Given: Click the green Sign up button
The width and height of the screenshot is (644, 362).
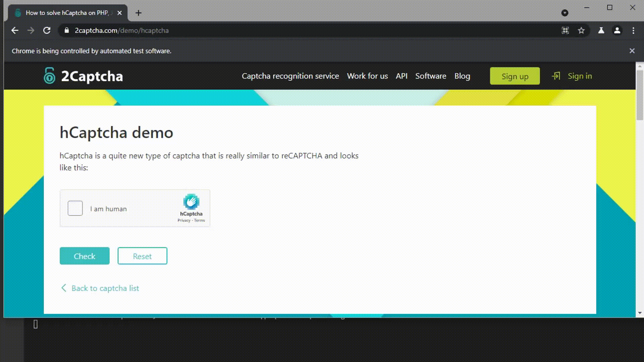Looking at the screenshot, I should point(515,76).
